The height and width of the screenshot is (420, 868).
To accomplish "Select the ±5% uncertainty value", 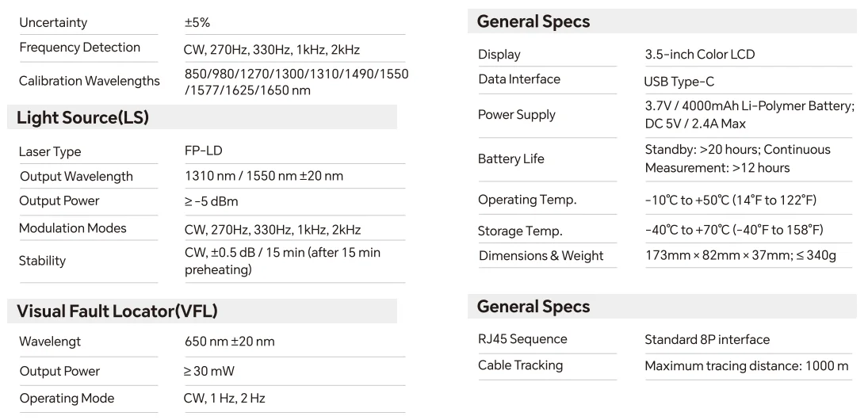I will (197, 23).
